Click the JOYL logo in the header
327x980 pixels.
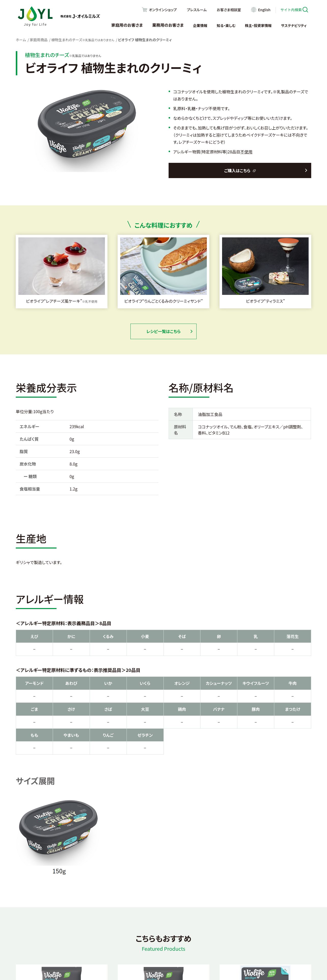click(35, 16)
